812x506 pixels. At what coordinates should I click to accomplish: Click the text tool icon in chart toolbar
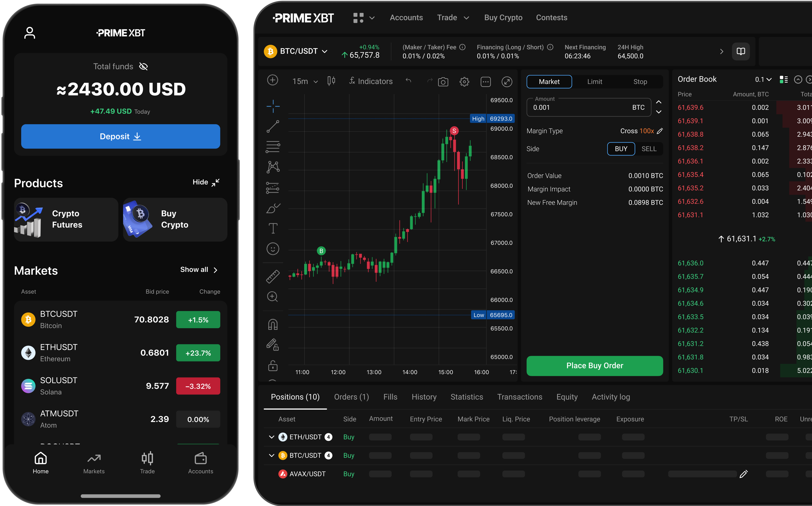coord(272,228)
